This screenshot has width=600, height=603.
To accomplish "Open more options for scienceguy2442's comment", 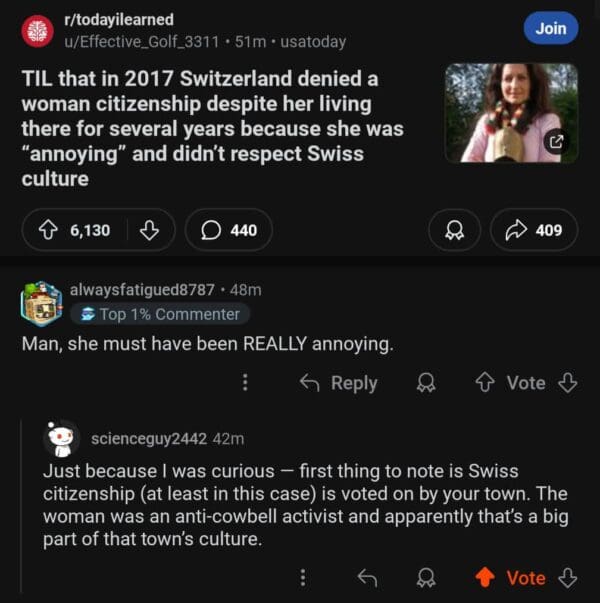I will (x=303, y=577).
